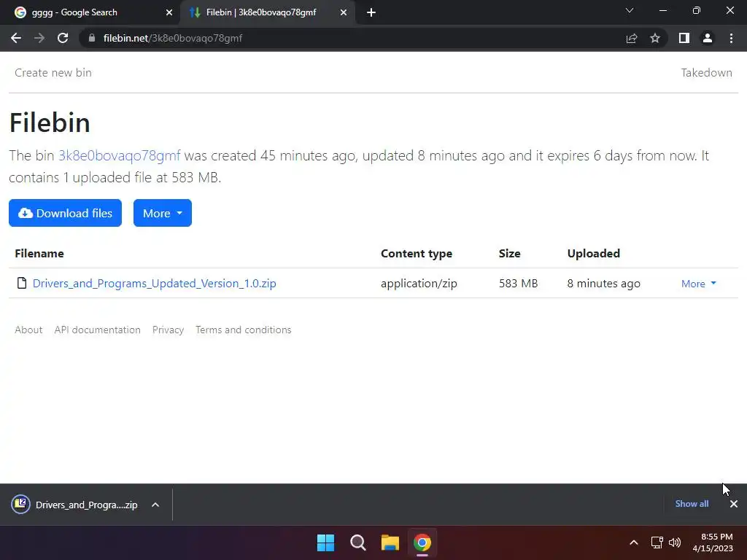Screen dimensions: 747x560
Task: Close the Filebin tab
Action: (x=344, y=12)
